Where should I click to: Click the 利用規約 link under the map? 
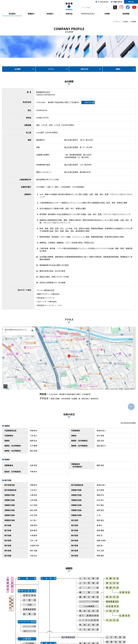121,389
